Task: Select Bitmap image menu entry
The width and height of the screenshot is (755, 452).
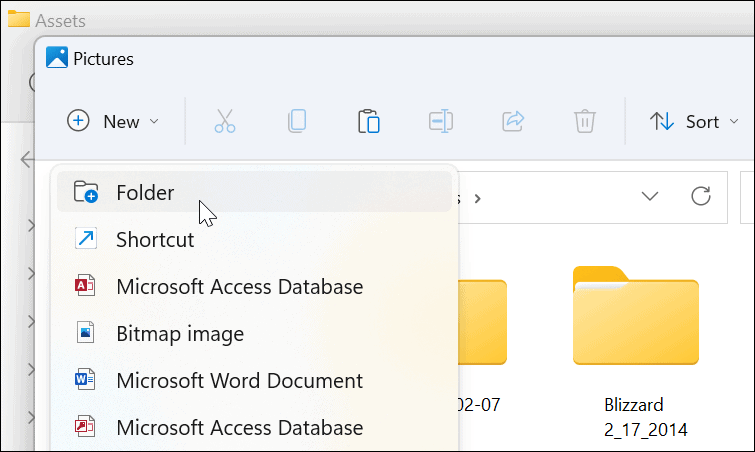Action: tap(180, 334)
